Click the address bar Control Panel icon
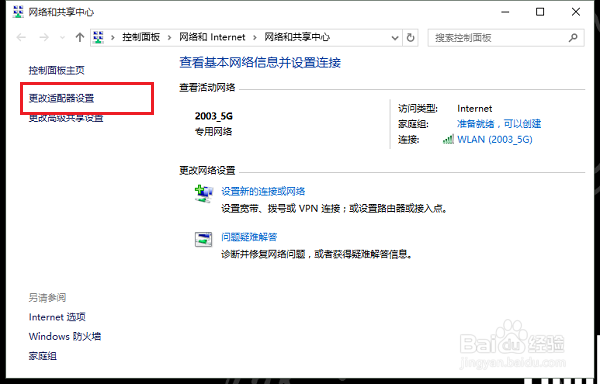Viewport: 600px width, 384px height. coord(99,37)
